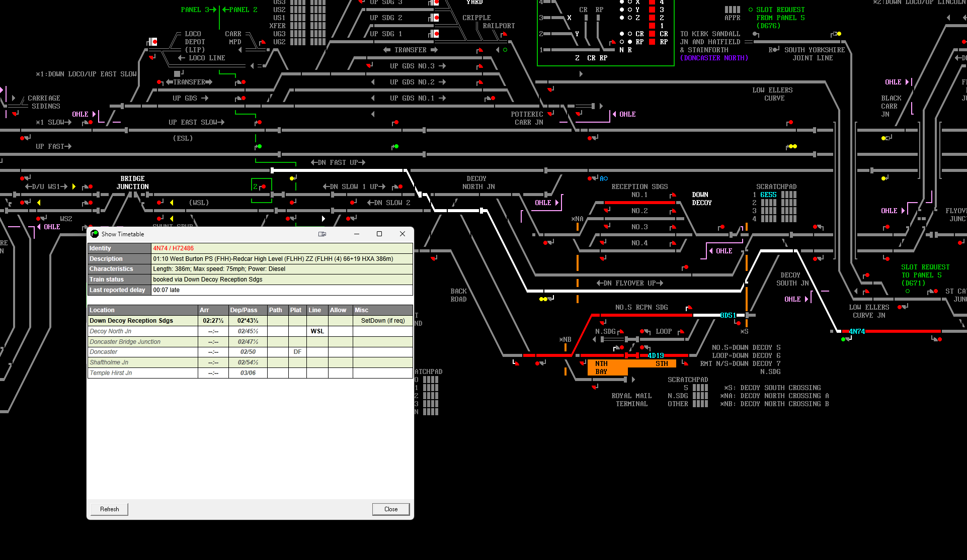Click the SetDown (if req) cell
The image size is (967, 560).
pyautogui.click(x=383, y=321)
